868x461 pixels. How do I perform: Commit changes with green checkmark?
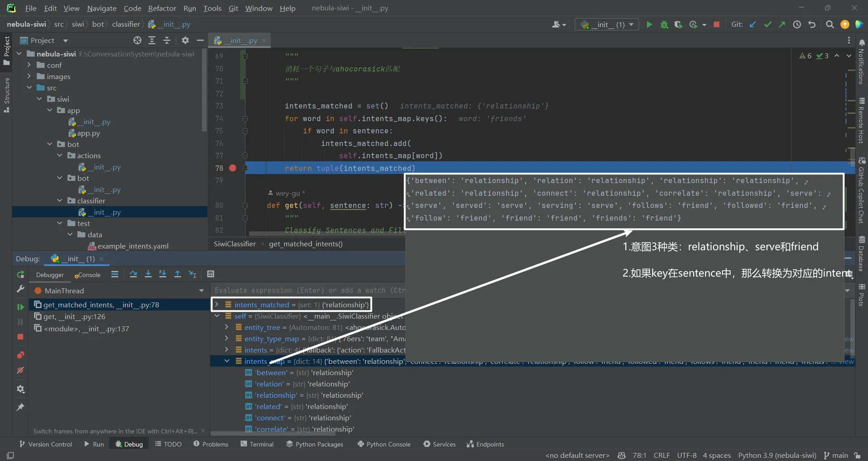[768, 24]
